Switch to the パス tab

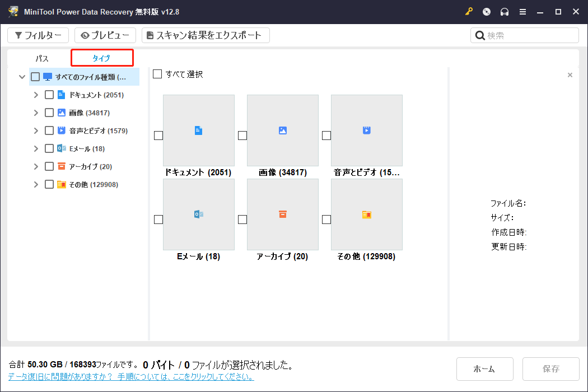(x=41, y=58)
